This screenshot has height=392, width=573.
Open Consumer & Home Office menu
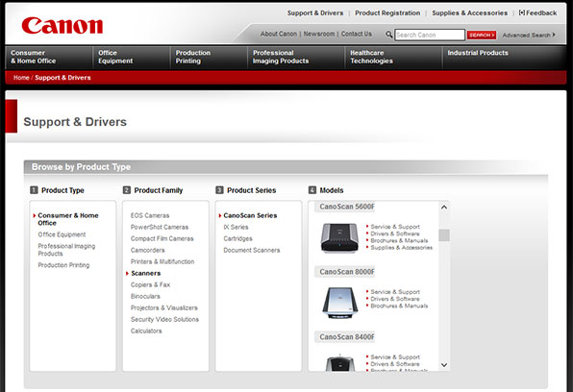click(x=34, y=57)
